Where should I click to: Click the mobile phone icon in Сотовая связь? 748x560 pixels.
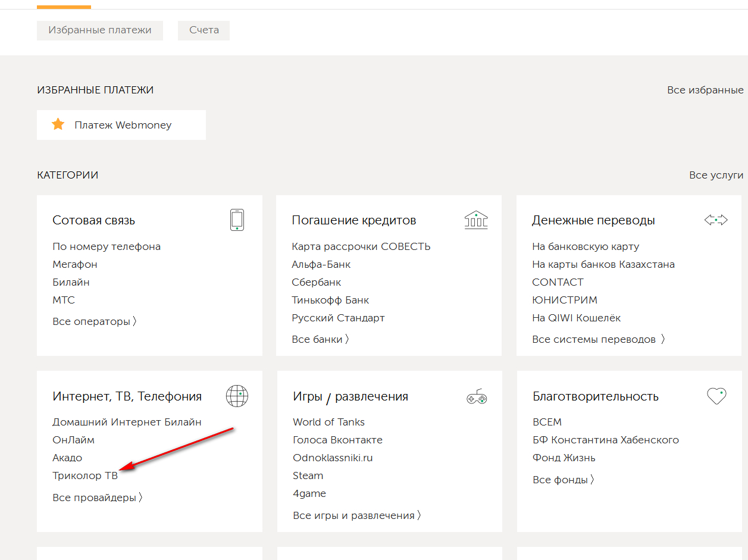coord(237,220)
